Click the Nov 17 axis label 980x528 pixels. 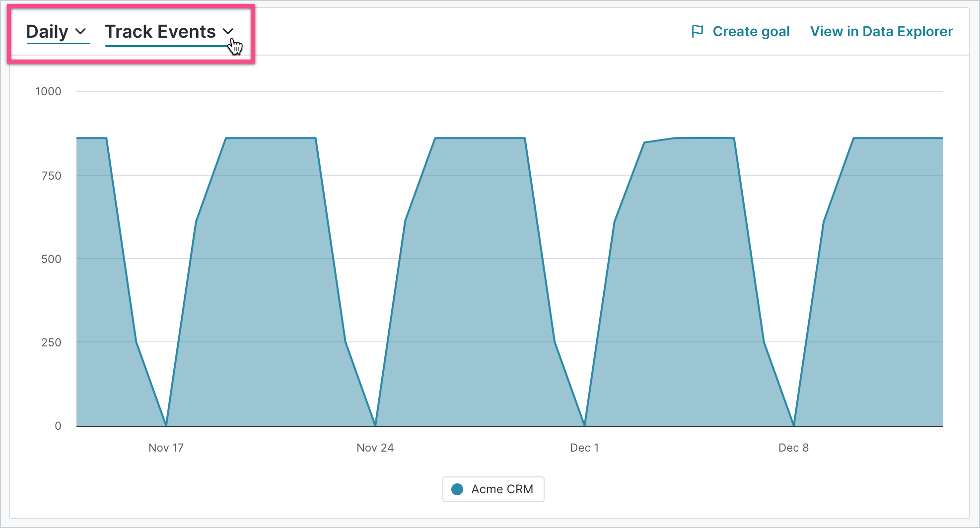(x=166, y=448)
